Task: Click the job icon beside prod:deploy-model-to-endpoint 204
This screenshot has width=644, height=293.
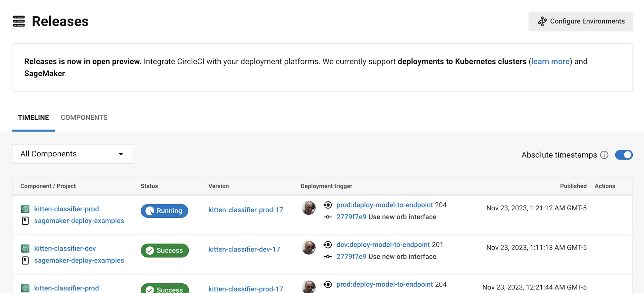Action: [328, 205]
